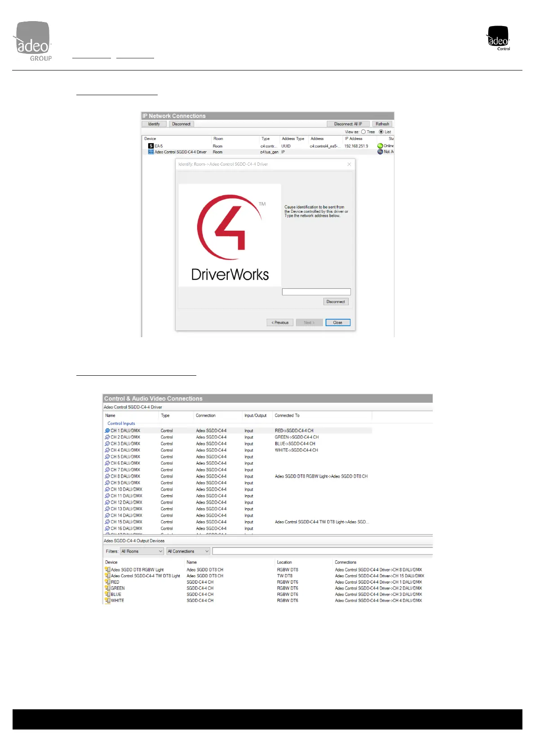Click the Previous button

(x=280, y=323)
